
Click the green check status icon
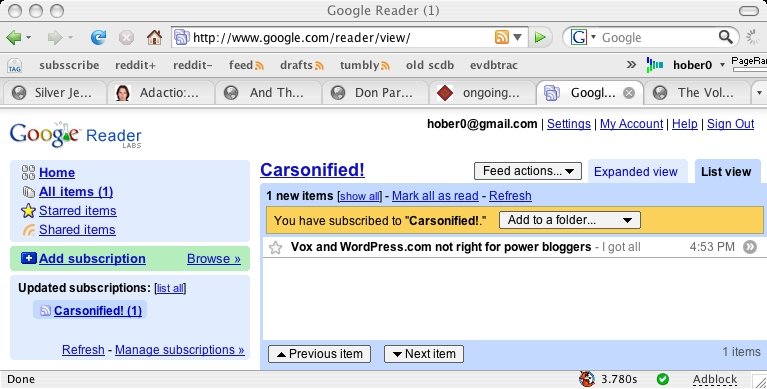tap(663, 379)
